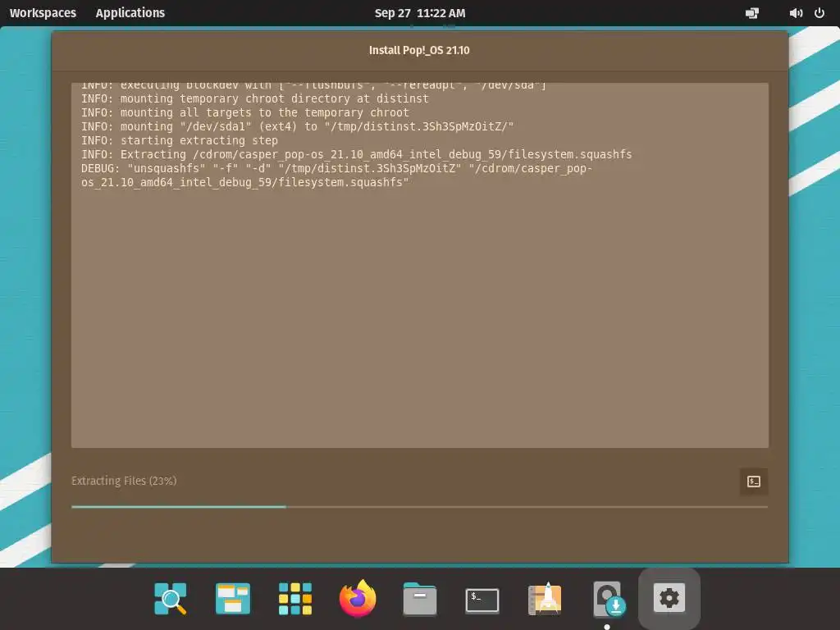Viewport: 840px width, 630px height.
Task: Launch Firefox from the dock
Action: (x=358, y=598)
